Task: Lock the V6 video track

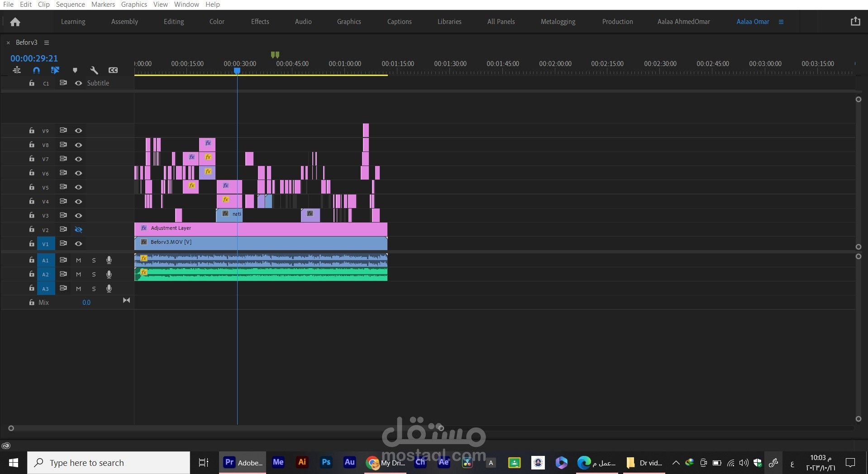Action: tap(32, 173)
